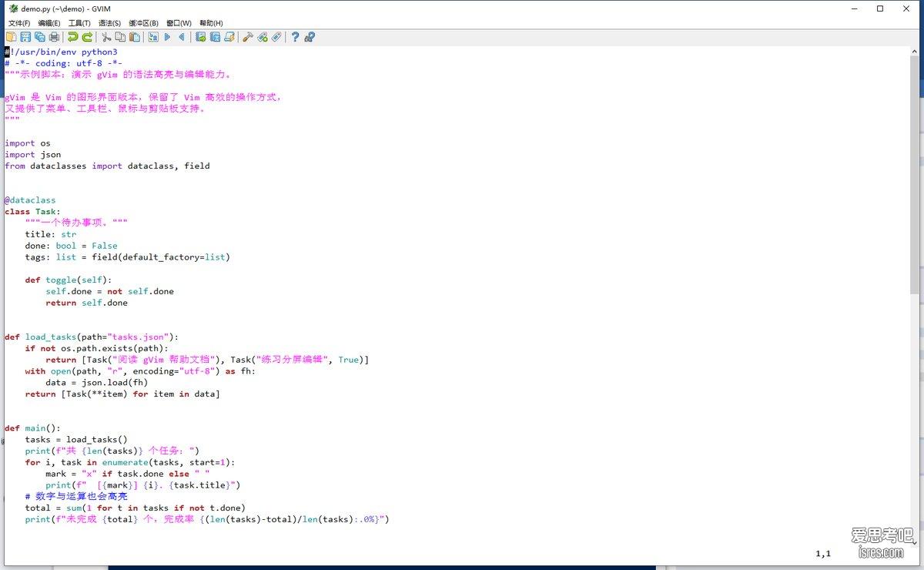Cut selection using the scissors icon

click(106, 37)
